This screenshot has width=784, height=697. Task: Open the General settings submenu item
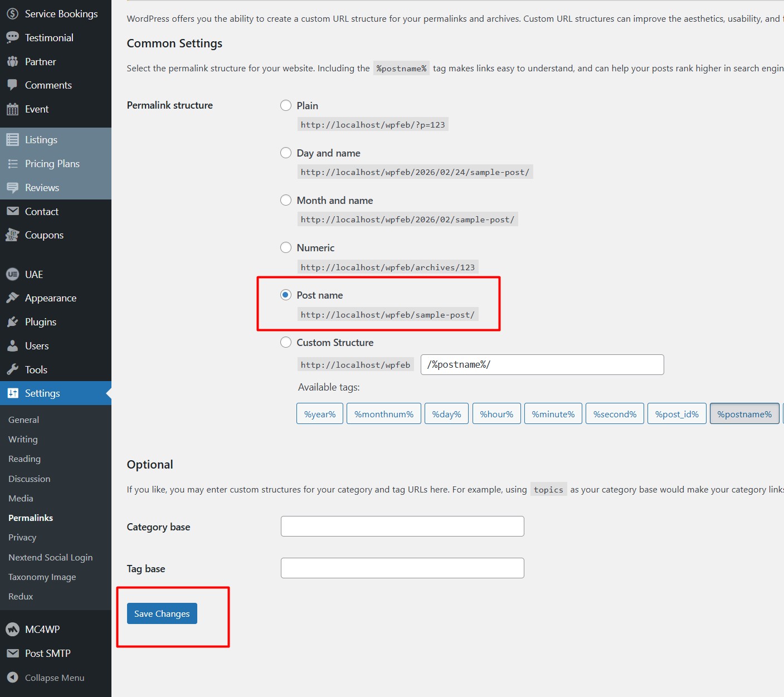click(23, 420)
